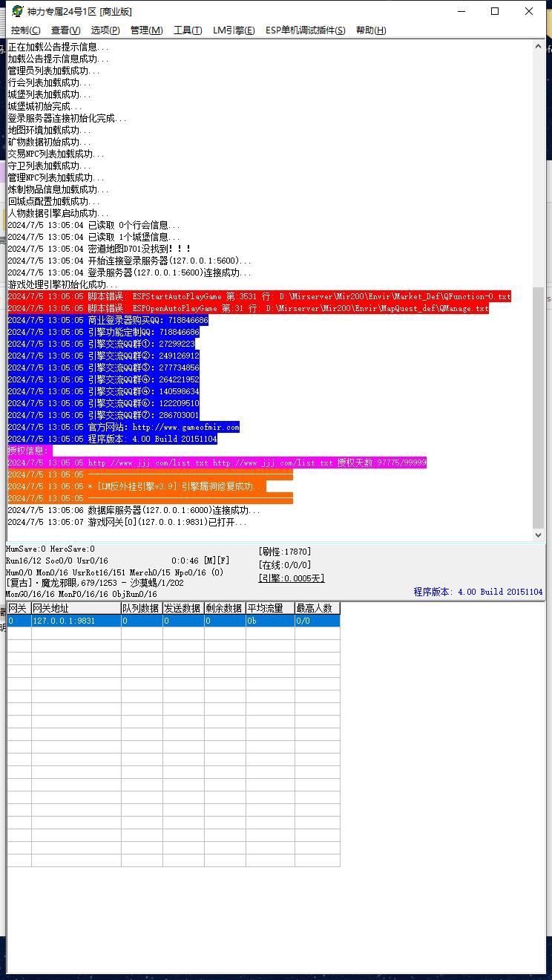
Task: Click the 发送数据 column header
Action: (183, 608)
